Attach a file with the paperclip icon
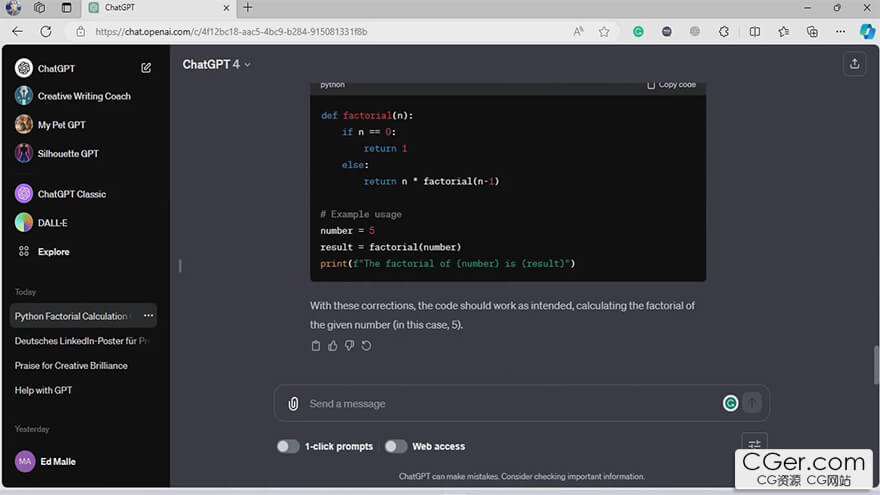880x495 pixels. click(293, 404)
